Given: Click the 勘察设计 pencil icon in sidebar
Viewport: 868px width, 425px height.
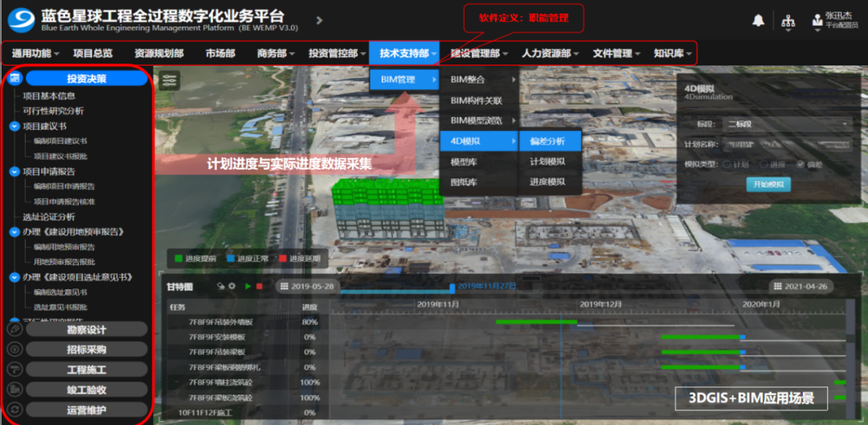Looking at the screenshot, I should [14, 329].
